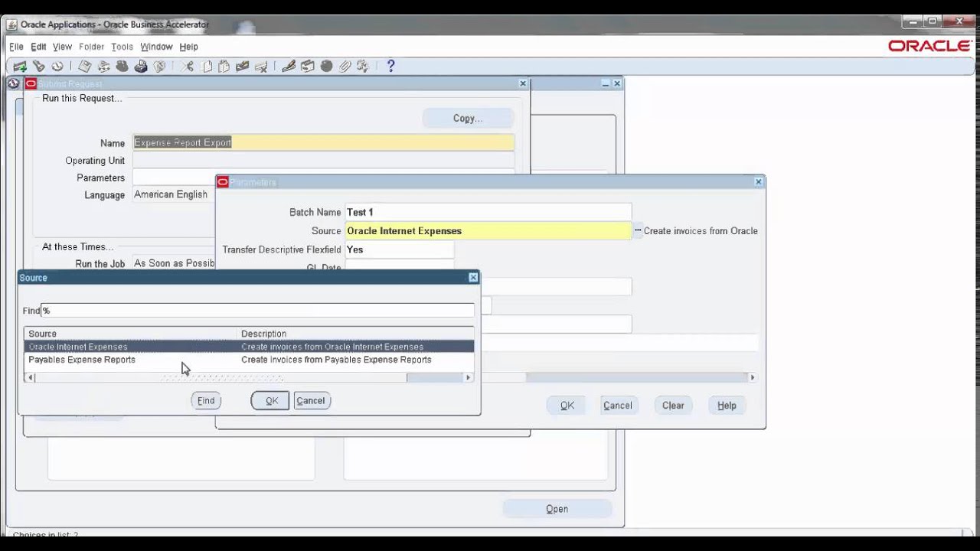Open the list of values button beside Source field
The image size is (980, 551).
[638, 230]
